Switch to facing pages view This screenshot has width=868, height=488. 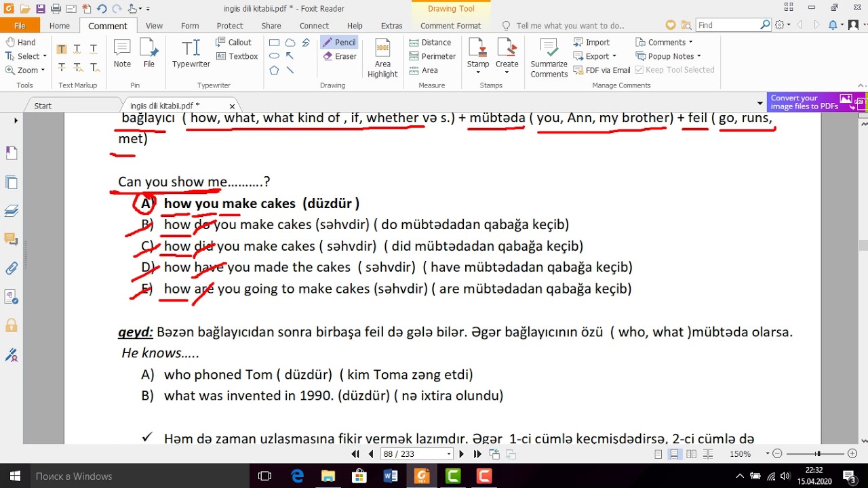pos(691,454)
